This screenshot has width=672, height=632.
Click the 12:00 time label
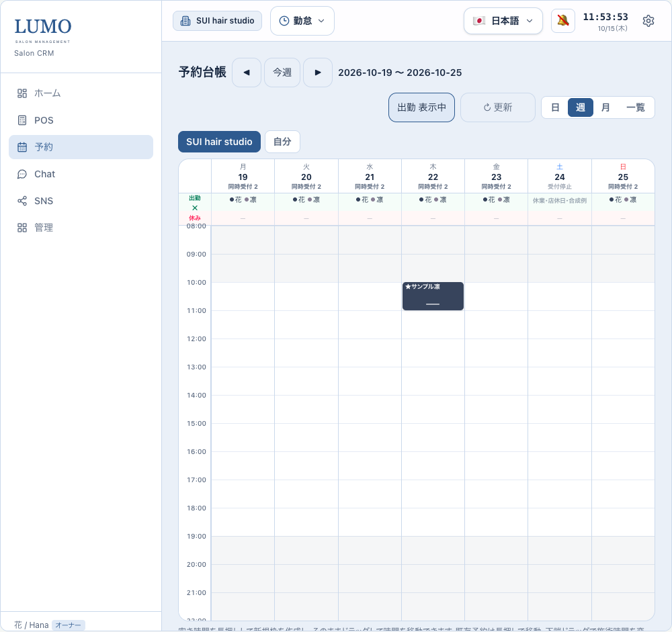[x=196, y=339]
